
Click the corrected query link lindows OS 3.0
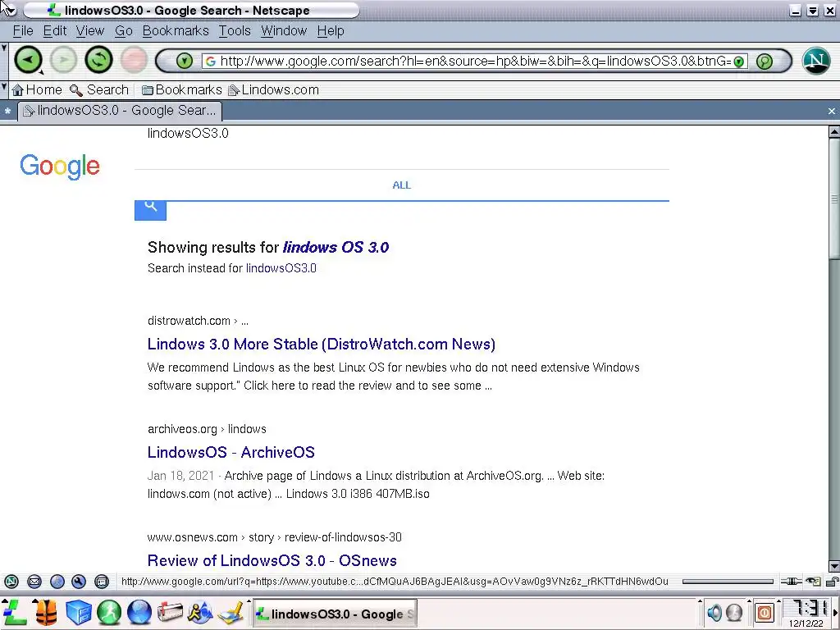[x=336, y=248]
